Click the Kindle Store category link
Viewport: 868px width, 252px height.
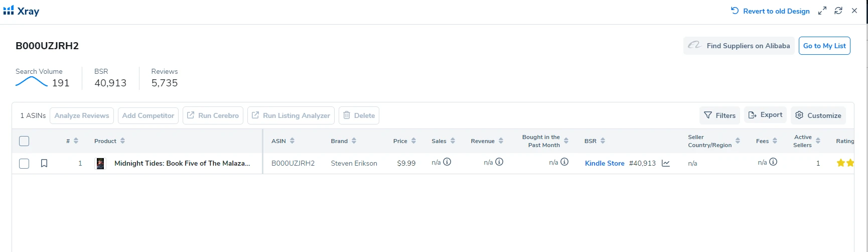click(605, 163)
